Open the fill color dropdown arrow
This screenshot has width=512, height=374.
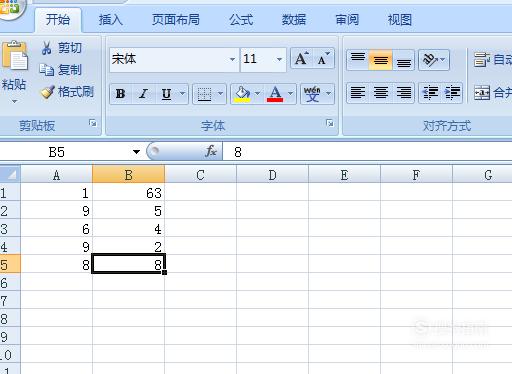(257, 93)
